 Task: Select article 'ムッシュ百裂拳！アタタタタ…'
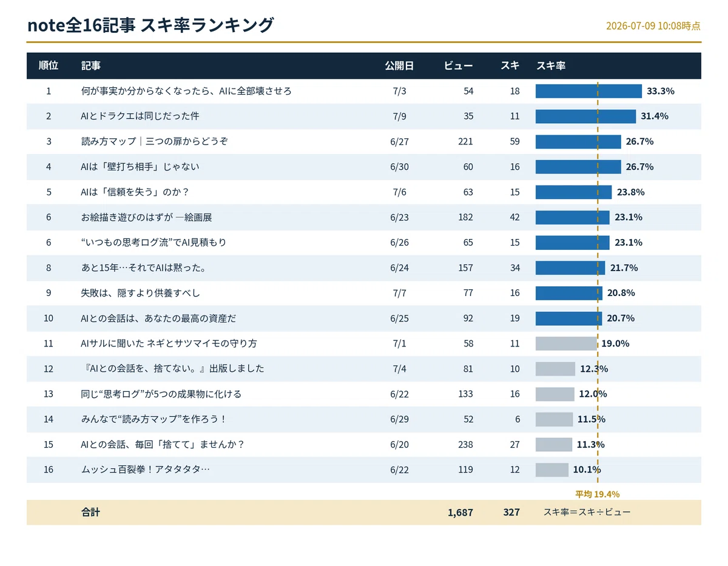pyautogui.click(x=146, y=470)
